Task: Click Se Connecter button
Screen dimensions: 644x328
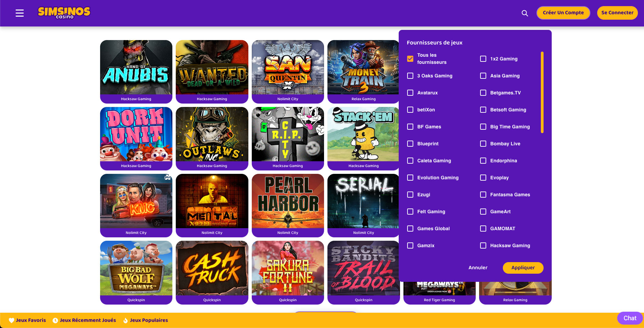Action: (x=617, y=13)
